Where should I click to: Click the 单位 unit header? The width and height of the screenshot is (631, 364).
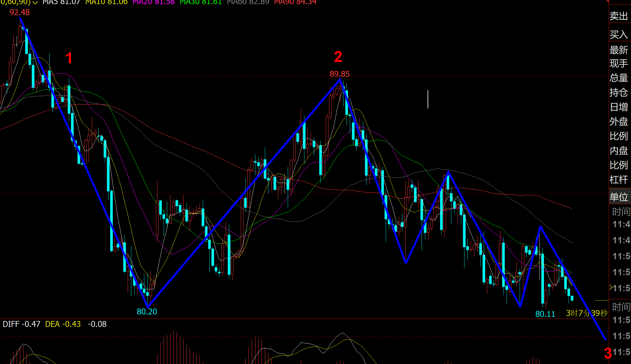coord(619,197)
